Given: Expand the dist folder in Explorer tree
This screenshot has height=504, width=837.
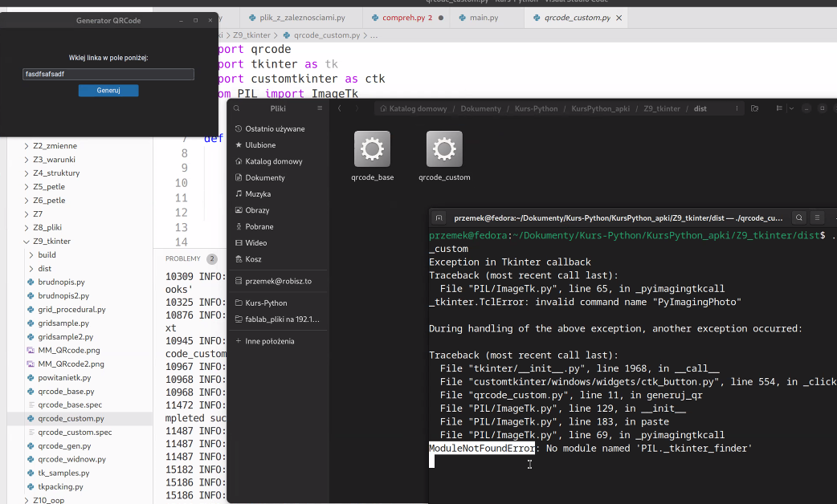Looking at the screenshot, I should pyautogui.click(x=45, y=268).
